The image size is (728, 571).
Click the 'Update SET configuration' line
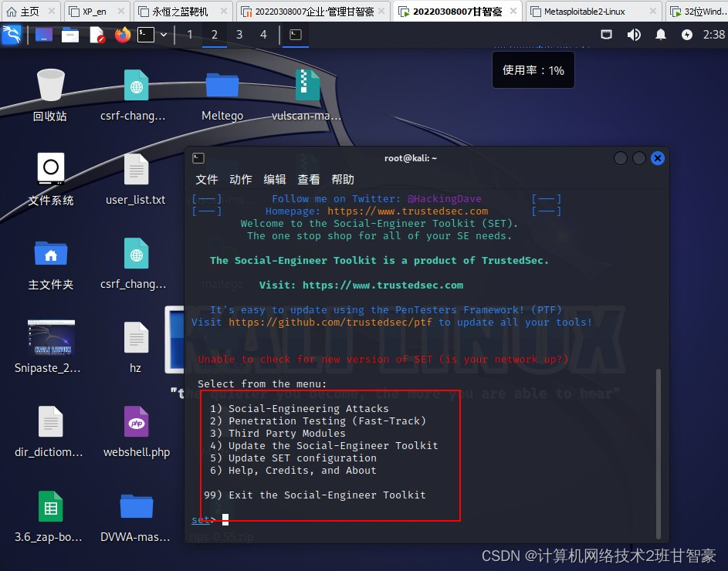pyautogui.click(x=293, y=458)
